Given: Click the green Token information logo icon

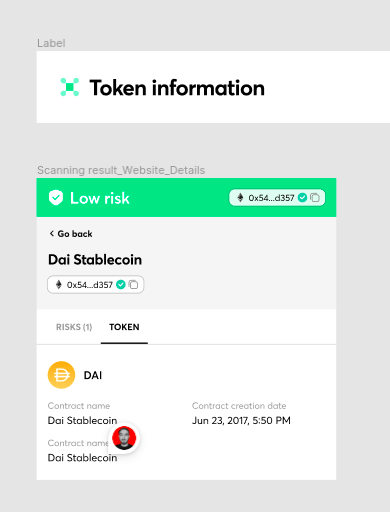Looking at the screenshot, I should click(x=70, y=87).
